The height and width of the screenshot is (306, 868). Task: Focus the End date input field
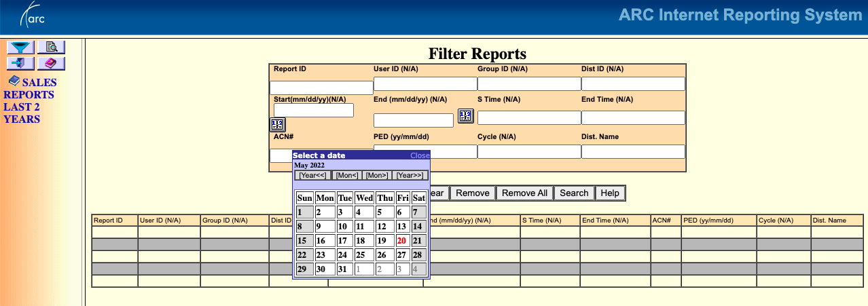click(x=414, y=120)
